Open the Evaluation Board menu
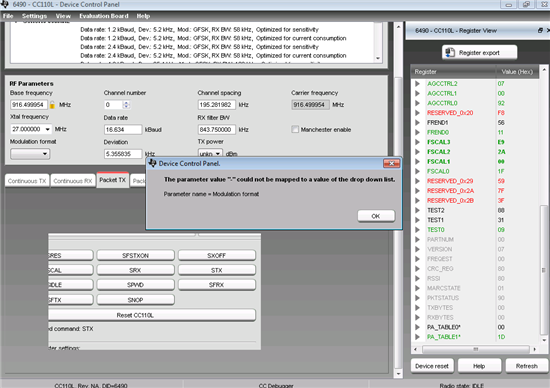Viewport: 550px width, 388px height. (104, 16)
